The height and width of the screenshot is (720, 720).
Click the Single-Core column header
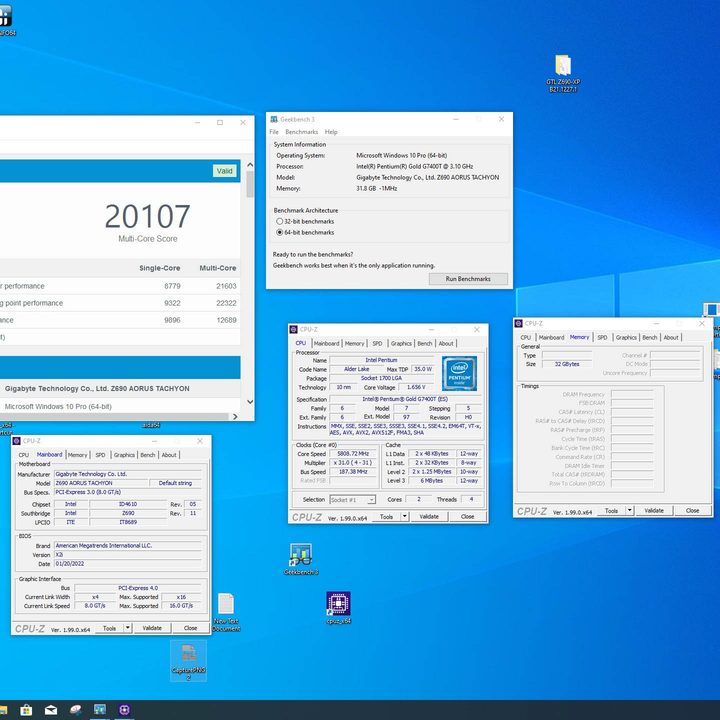click(x=160, y=268)
